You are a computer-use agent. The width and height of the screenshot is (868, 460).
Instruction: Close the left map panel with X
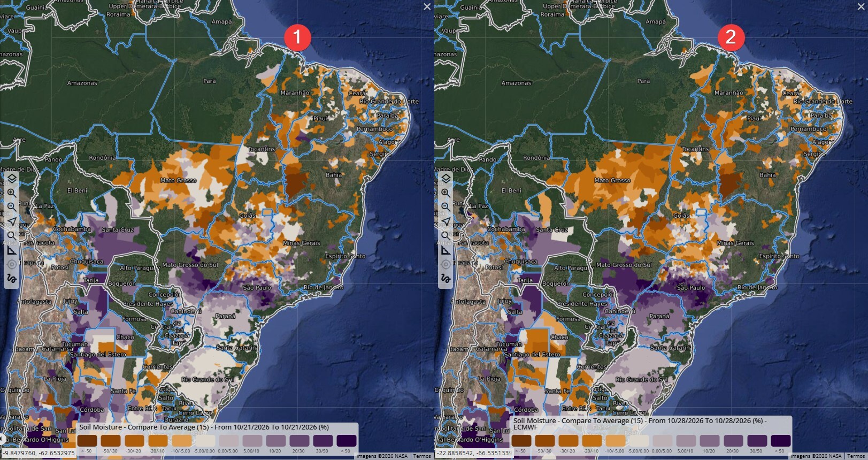coord(427,6)
